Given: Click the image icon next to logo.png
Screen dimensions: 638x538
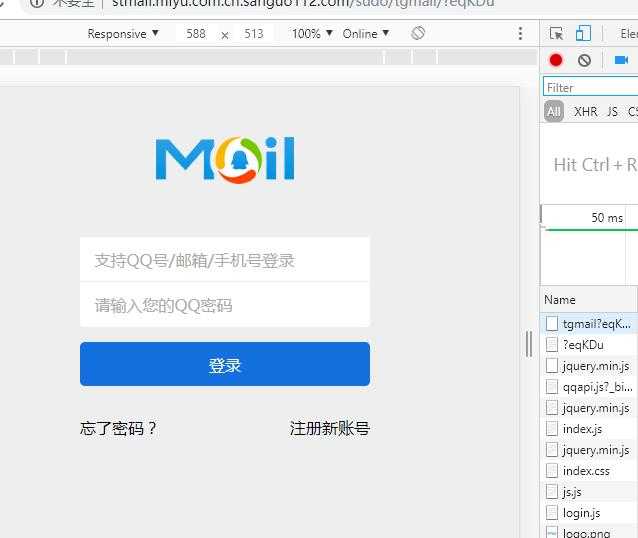Looking at the screenshot, I should click(552, 532).
